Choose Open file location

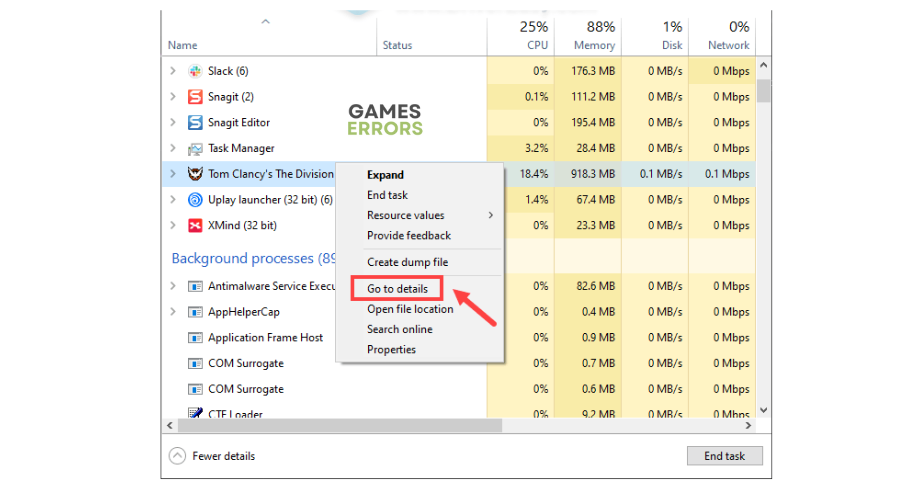tap(410, 309)
